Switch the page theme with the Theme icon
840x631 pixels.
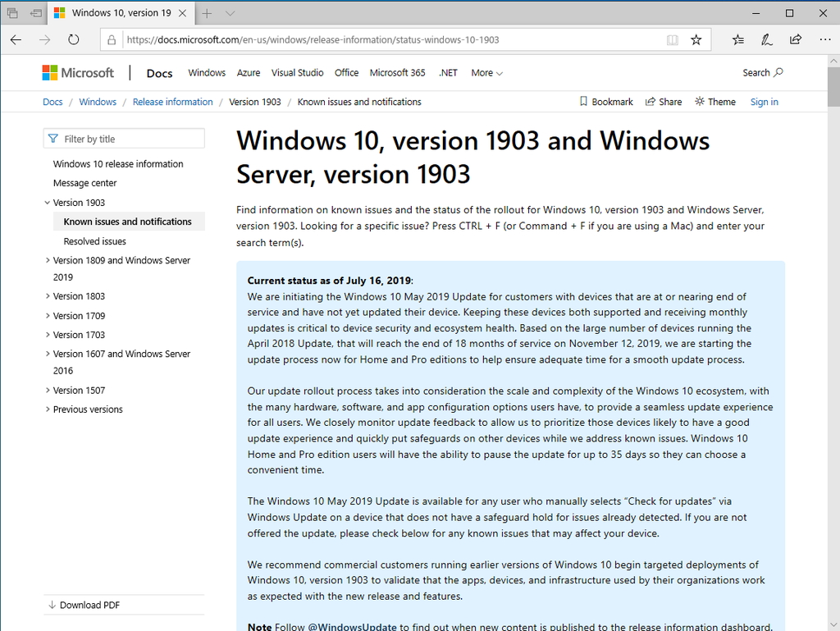point(701,102)
